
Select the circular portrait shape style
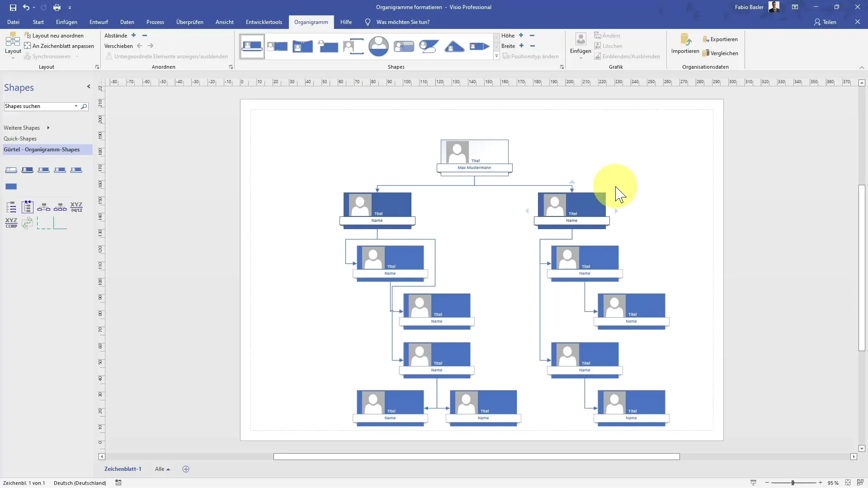378,46
